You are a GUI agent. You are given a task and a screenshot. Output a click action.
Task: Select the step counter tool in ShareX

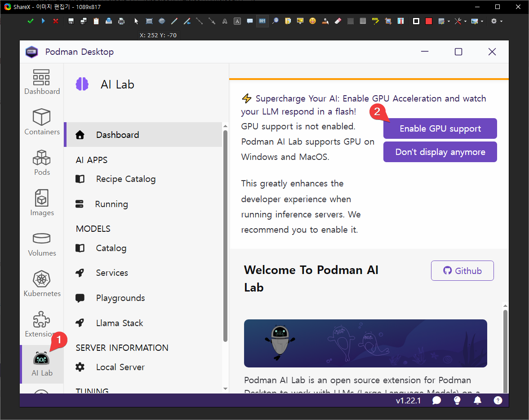coord(262,21)
